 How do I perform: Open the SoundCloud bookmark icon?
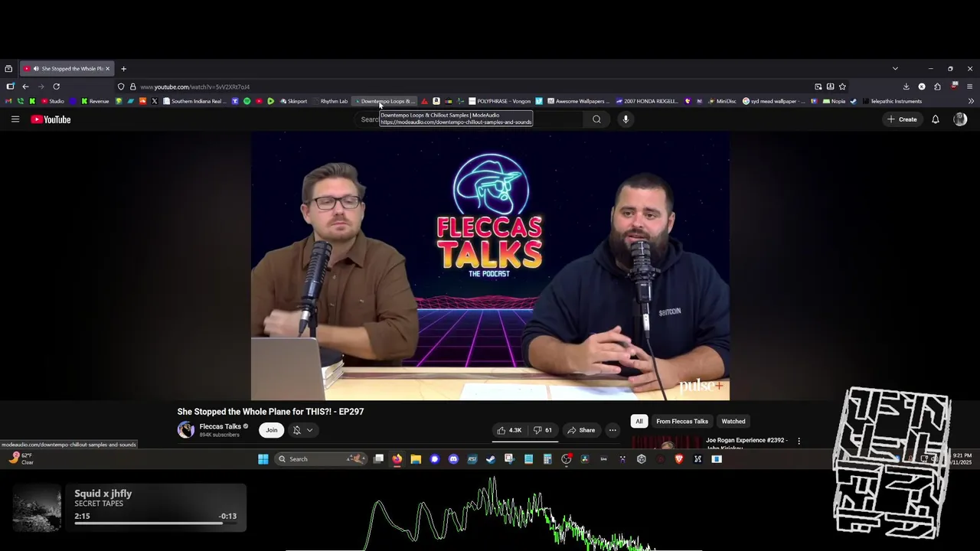pos(142,101)
